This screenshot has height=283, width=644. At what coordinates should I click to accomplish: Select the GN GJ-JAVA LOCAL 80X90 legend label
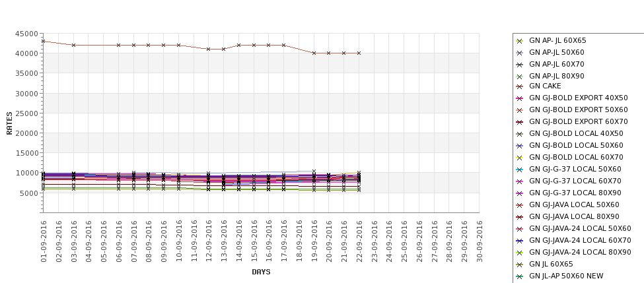[574, 217]
